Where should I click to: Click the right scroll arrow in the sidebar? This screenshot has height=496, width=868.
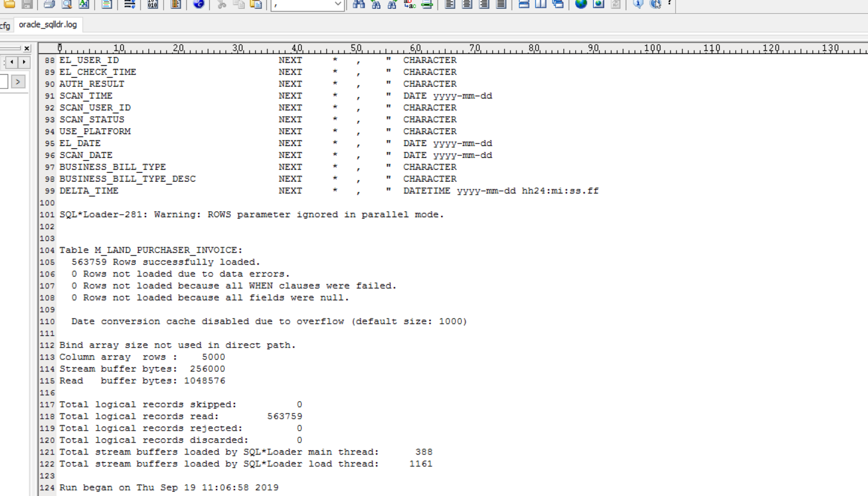click(24, 62)
